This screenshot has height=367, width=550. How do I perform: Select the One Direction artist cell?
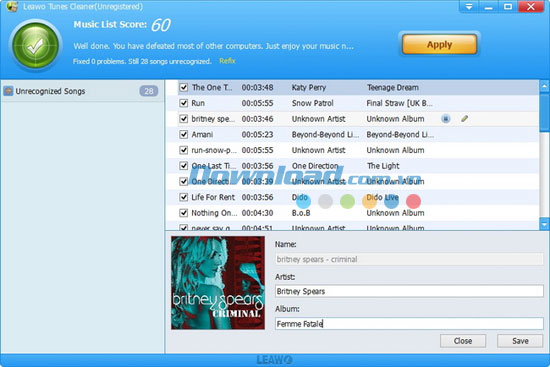point(315,166)
